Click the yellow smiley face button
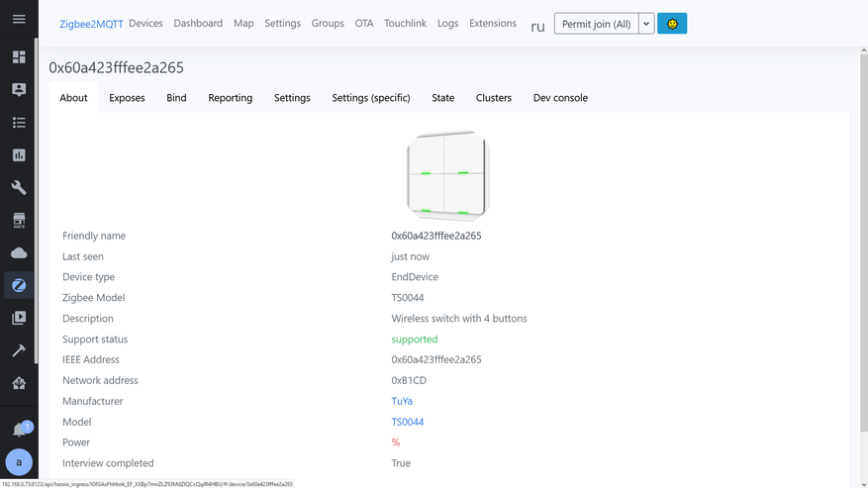Screen dimensions: 868x488 [x=672, y=24]
